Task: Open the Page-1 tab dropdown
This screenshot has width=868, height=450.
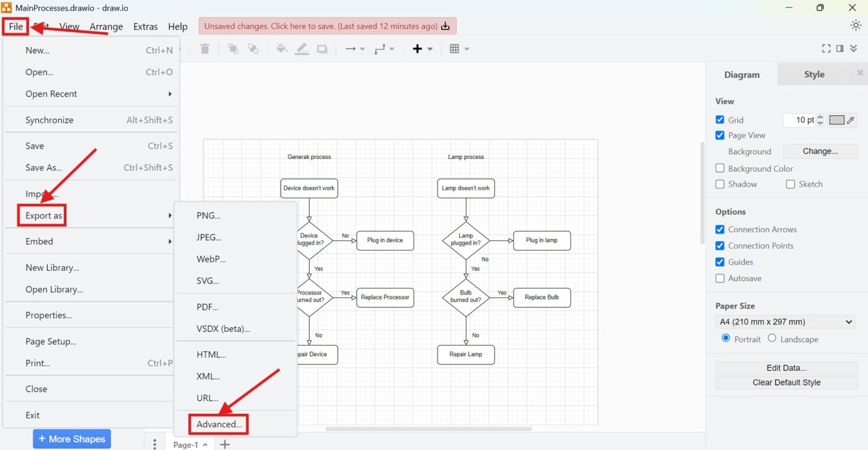Action: (x=190, y=444)
